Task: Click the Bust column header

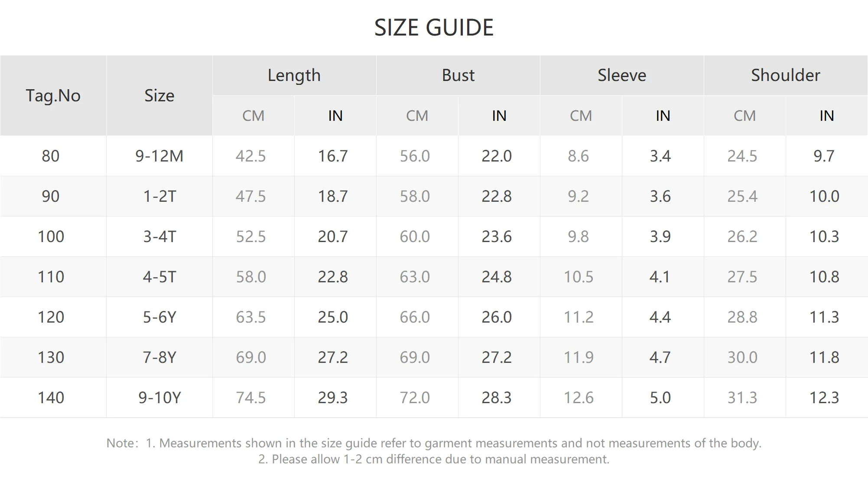Action: pyautogui.click(x=458, y=75)
